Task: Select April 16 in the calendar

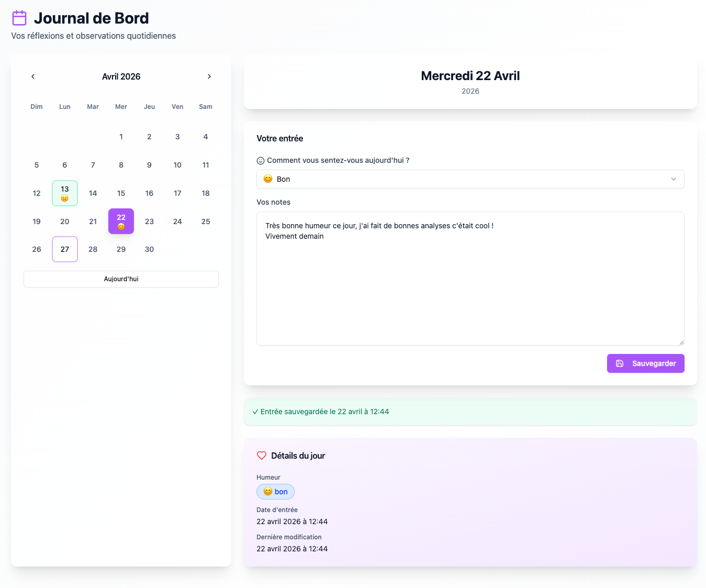Action: pos(150,193)
